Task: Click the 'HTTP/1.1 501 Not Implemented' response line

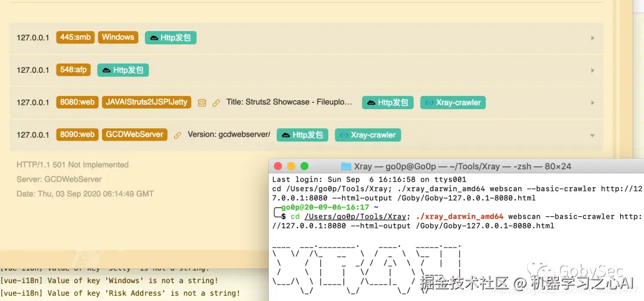Action: (x=72, y=165)
